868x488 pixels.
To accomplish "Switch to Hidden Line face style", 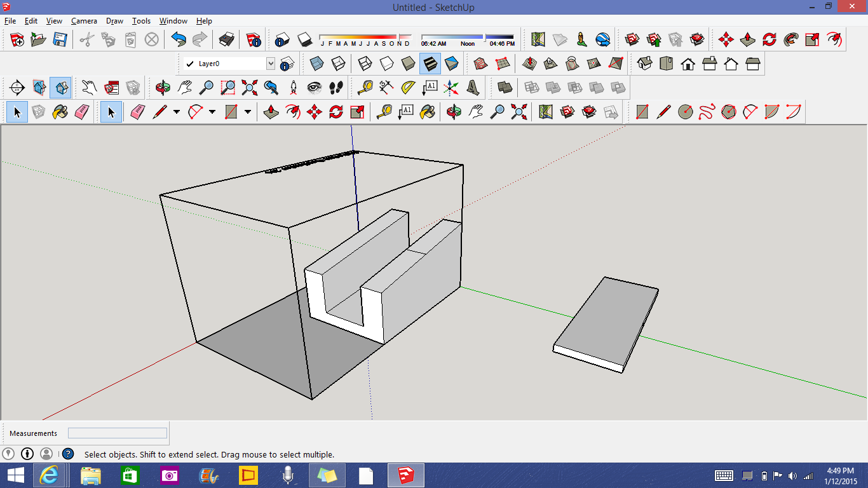I will point(387,64).
